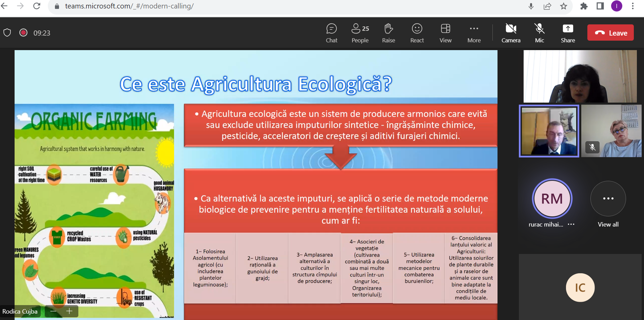Unmute the Mic
Screen dimensions: 644x320
point(539,33)
